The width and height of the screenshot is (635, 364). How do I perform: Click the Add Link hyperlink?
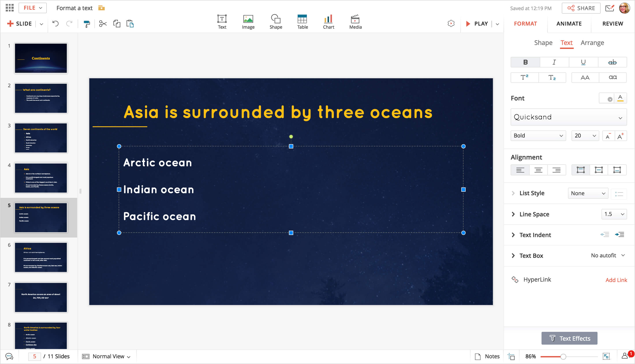tap(616, 280)
